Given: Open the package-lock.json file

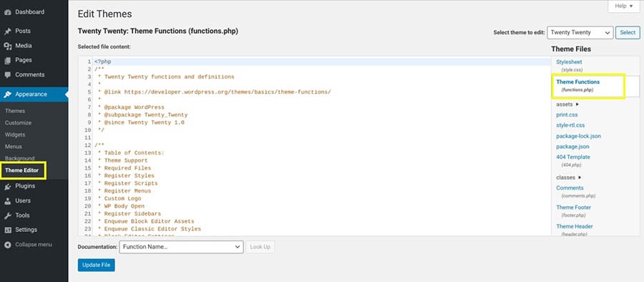Looking at the screenshot, I should [x=579, y=136].
